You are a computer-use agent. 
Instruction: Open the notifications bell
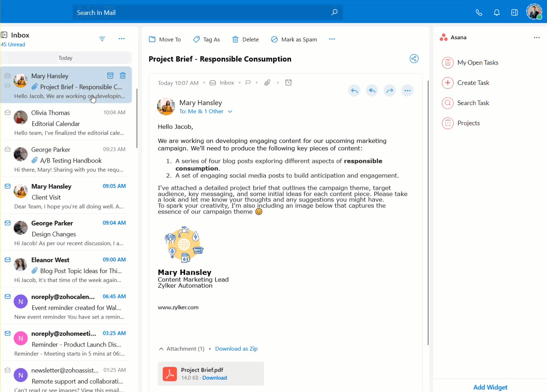(x=496, y=13)
